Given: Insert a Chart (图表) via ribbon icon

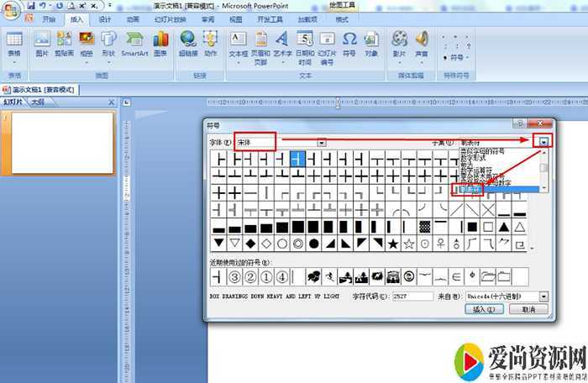Looking at the screenshot, I should pyautogui.click(x=160, y=42).
